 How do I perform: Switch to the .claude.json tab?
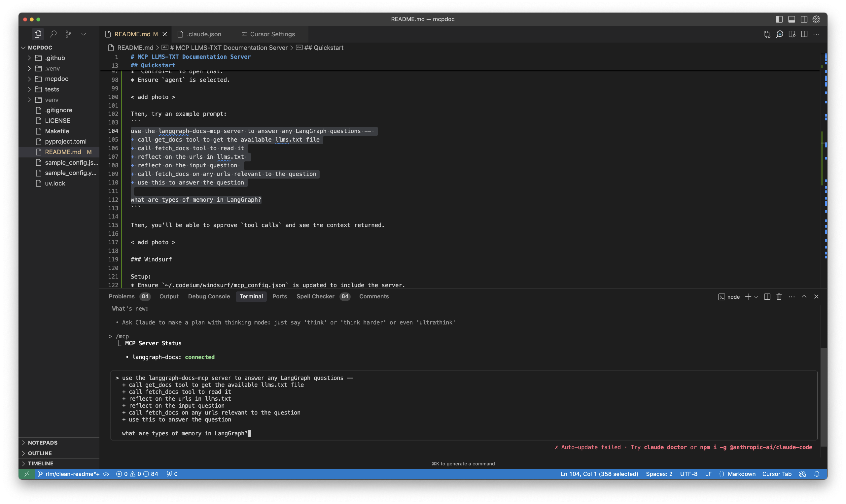(203, 34)
